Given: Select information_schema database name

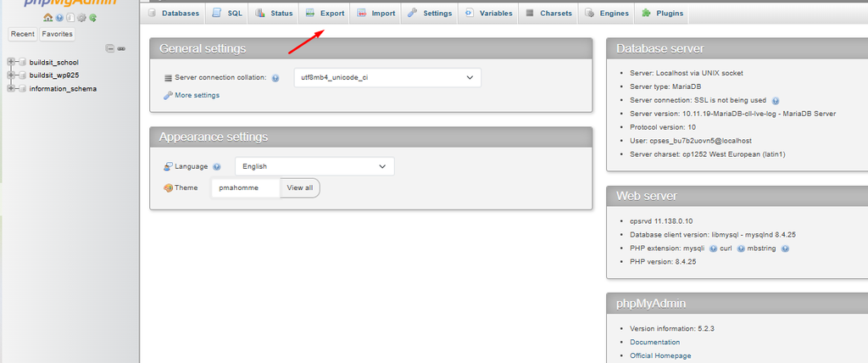Looking at the screenshot, I should coord(63,89).
